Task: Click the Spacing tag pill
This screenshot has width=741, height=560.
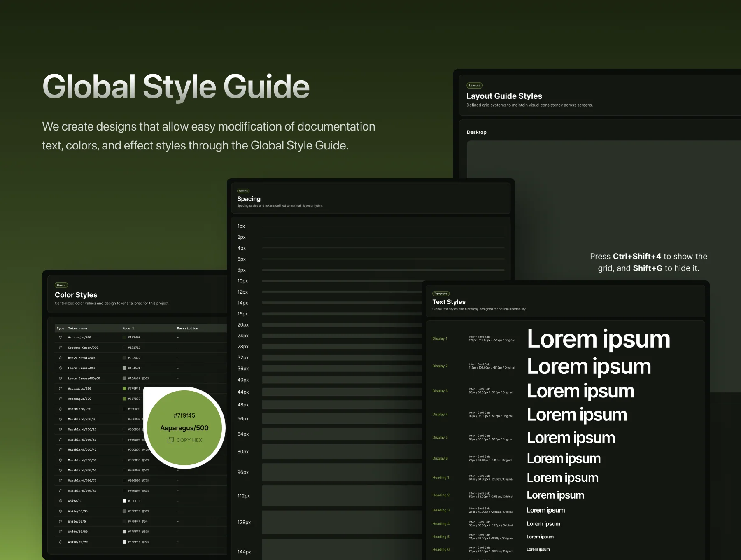Action: click(x=243, y=191)
